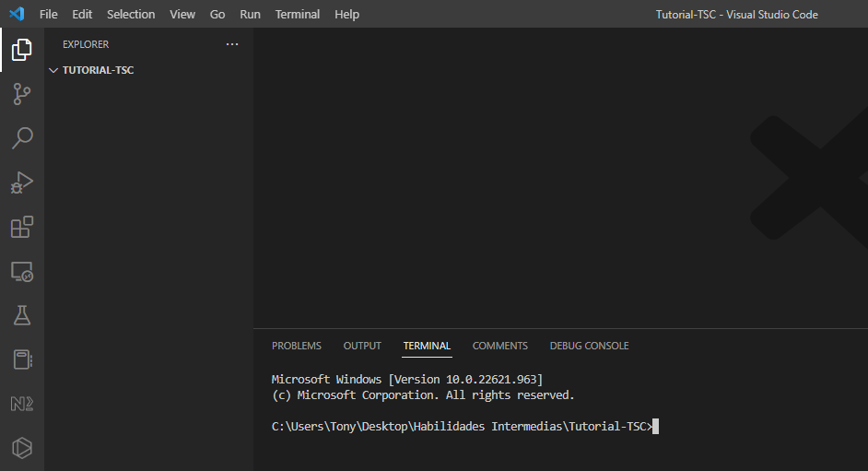This screenshot has height=471, width=868.
Task: Open Run and Debug view
Action: point(22,183)
